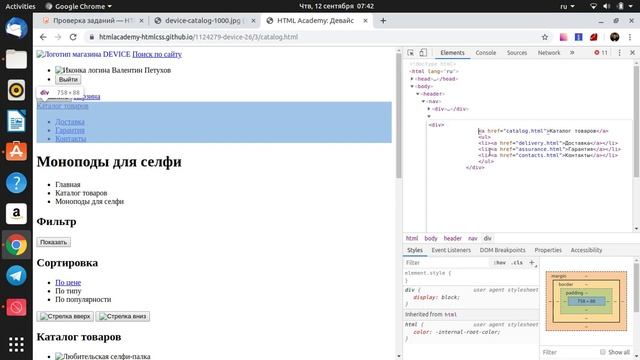Select the body breadcrumb in DevTools
The image size is (640, 360).
[431, 238]
